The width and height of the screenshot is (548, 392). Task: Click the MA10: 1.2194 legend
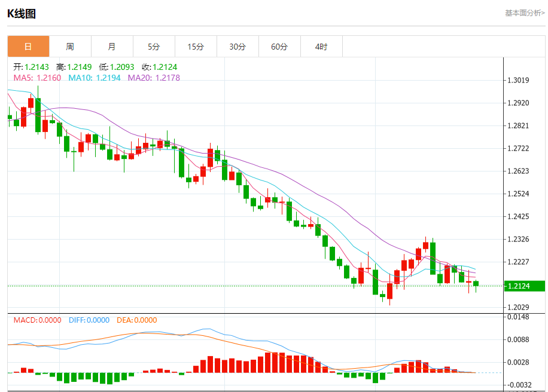click(x=95, y=78)
